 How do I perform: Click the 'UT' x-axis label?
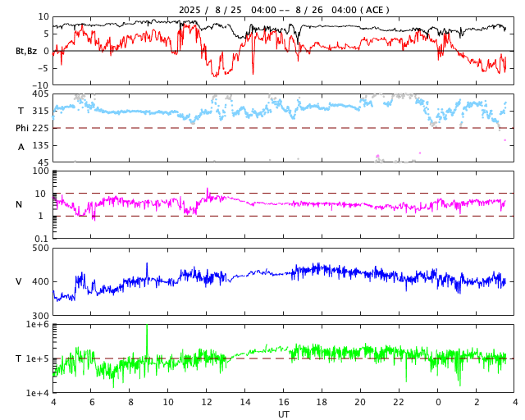(x=284, y=414)
